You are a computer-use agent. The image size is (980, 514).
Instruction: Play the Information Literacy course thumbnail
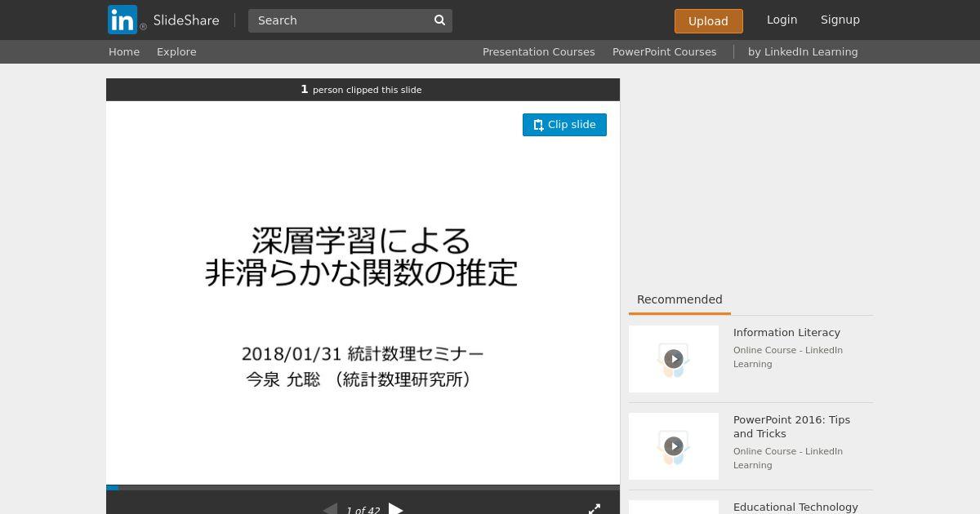[674, 359]
